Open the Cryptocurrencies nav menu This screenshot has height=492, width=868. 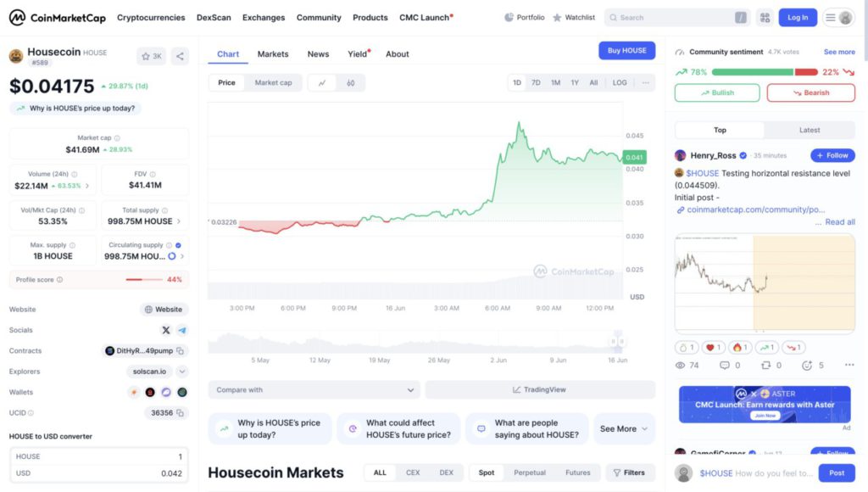pos(151,18)
